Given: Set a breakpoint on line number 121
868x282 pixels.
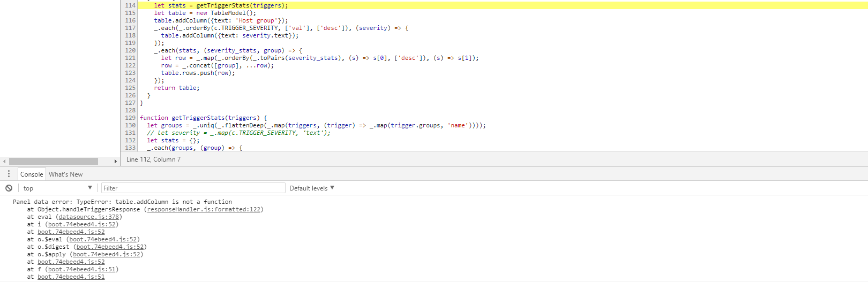Looking at the screenshot, I should (130, 58).
